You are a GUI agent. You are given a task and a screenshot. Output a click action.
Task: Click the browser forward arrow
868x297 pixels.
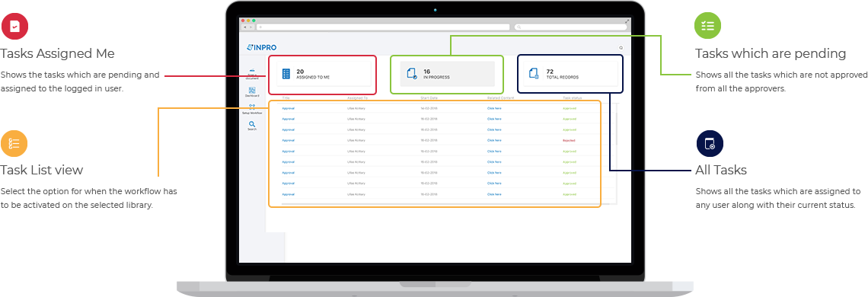click(251, 27)
